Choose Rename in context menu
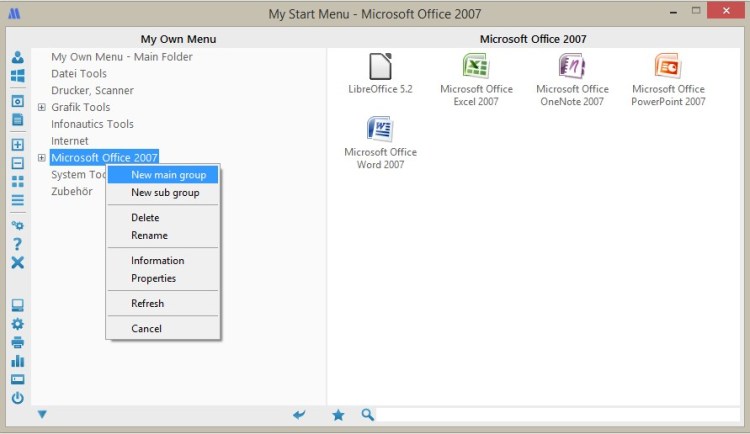The height and width of the screenshot is (434, 750). 163,235
